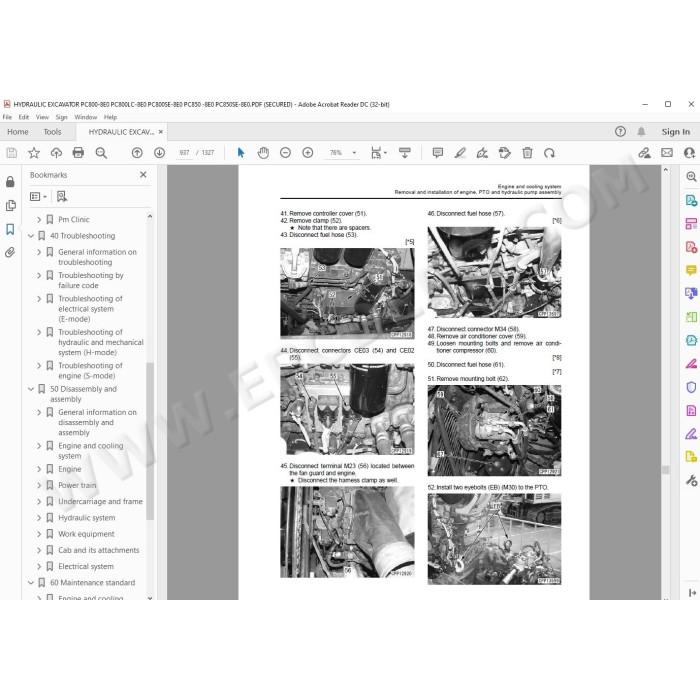
Task: Activate the Hand pan tool
Action: (x=263, y=153)
